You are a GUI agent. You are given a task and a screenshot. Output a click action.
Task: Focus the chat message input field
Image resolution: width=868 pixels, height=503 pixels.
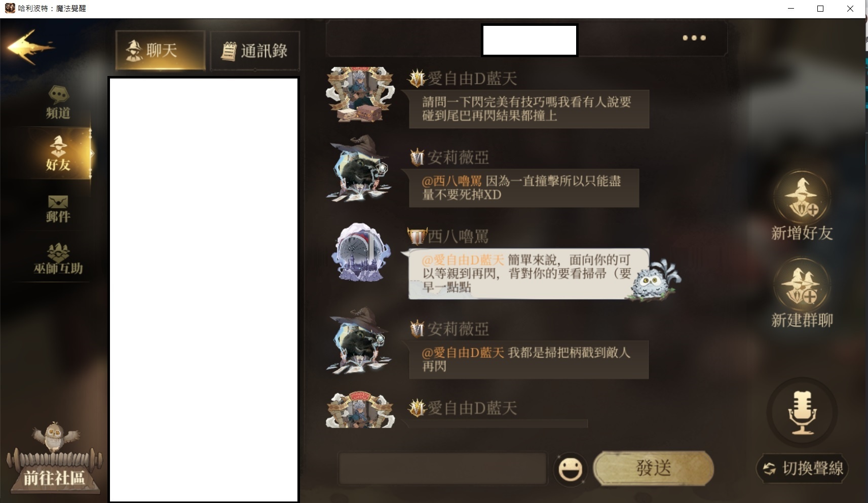tap(443, 469)
